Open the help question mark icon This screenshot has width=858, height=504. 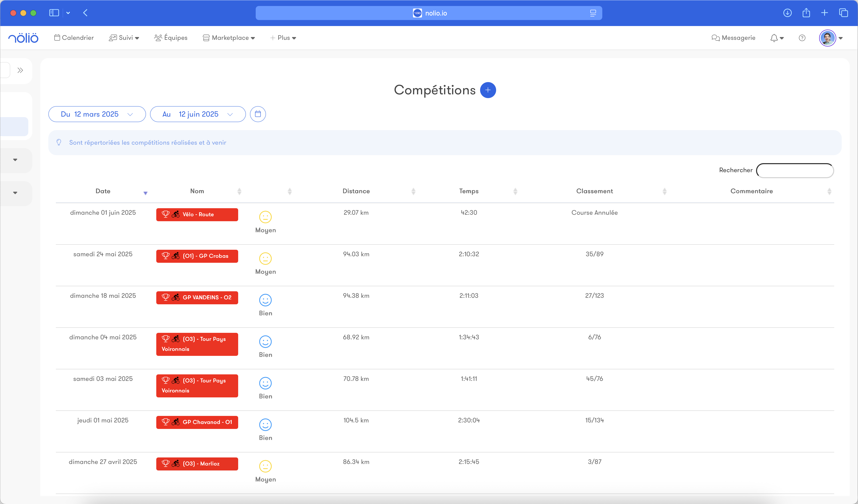click(802, 38)
